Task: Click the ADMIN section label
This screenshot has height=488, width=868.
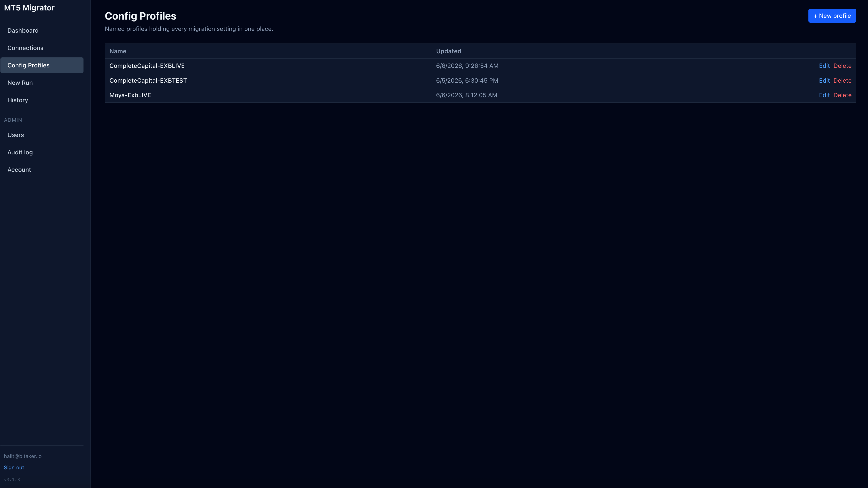Action: click(13, 120)
